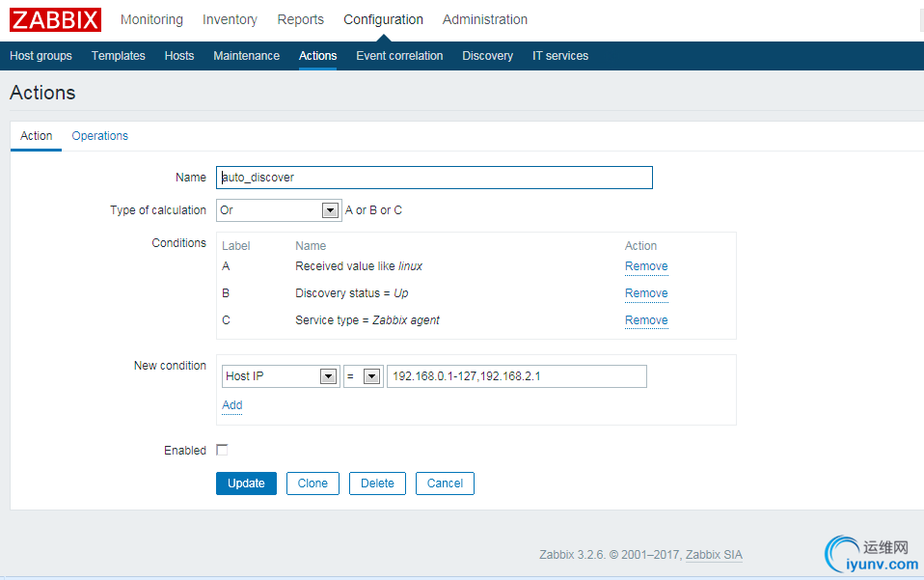
Task: Go to Maintenance section
Action: tap(246, 56)
